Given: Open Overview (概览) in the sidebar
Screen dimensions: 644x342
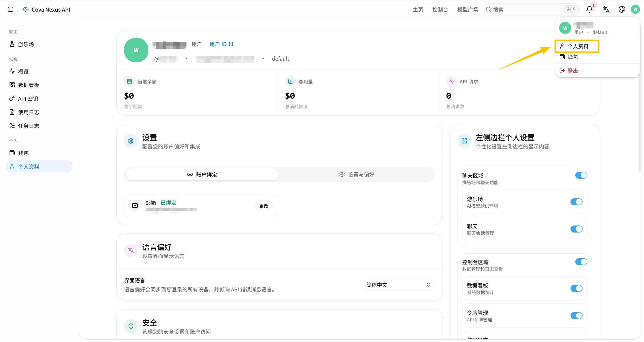Looking at the screenshot, I should coord(39,71).
